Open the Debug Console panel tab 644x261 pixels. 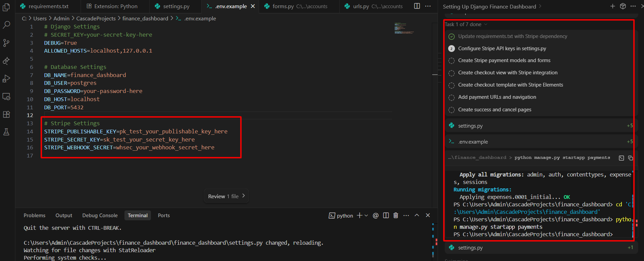(100, 216)
